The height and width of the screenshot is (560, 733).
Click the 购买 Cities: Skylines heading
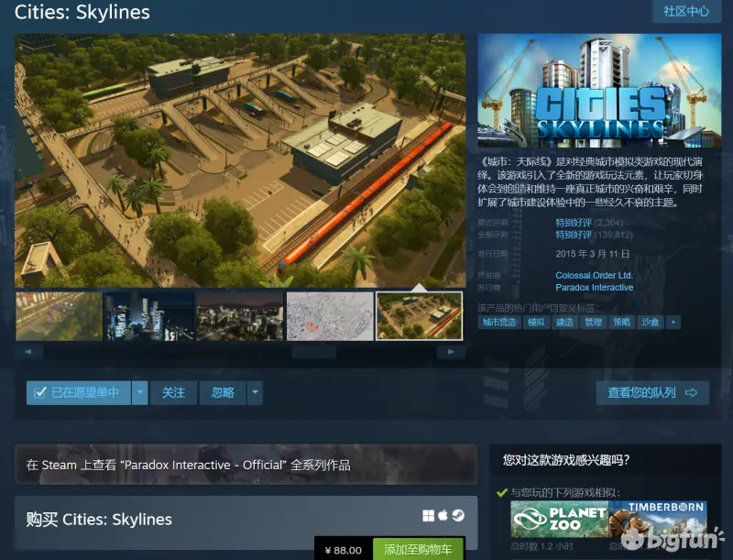point(99,520)
